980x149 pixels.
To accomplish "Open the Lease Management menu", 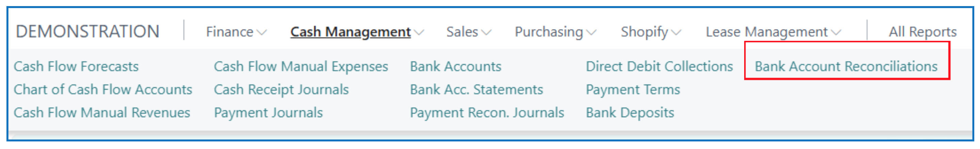I will tap(773, 32).
